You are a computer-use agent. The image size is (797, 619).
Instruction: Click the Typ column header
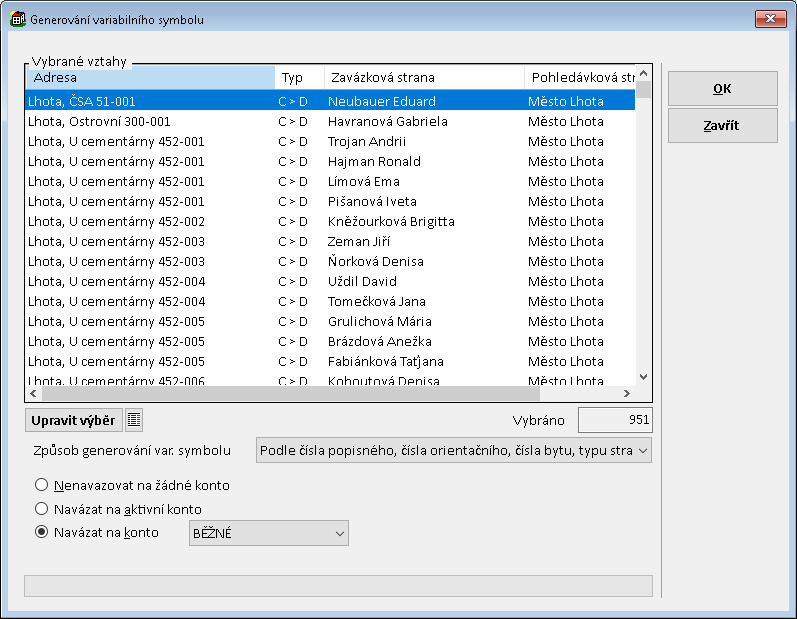coord(299,77)
